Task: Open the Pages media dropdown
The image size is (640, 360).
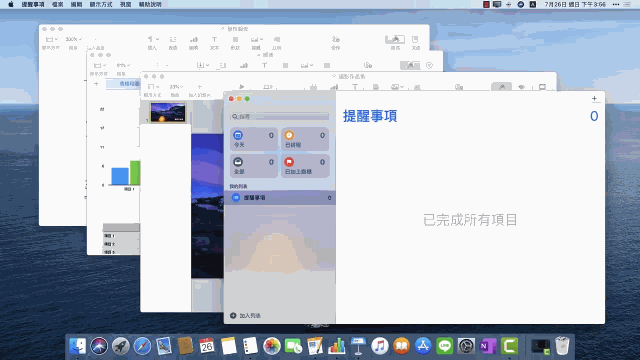Action: coord(257,39)
